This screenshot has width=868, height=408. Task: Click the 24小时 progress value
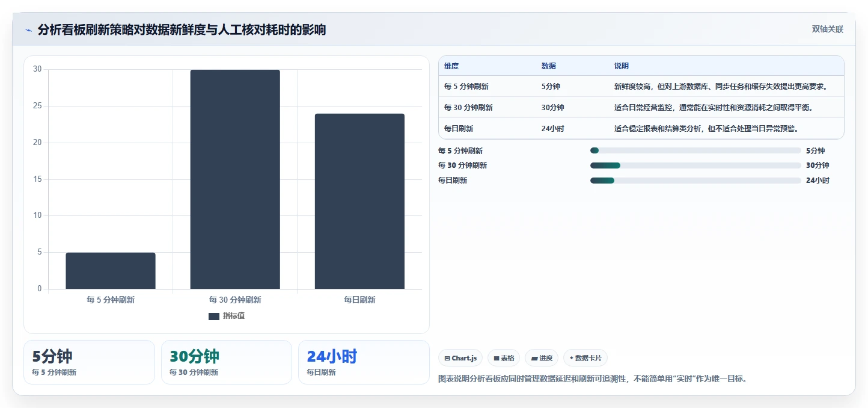(818, 181)
